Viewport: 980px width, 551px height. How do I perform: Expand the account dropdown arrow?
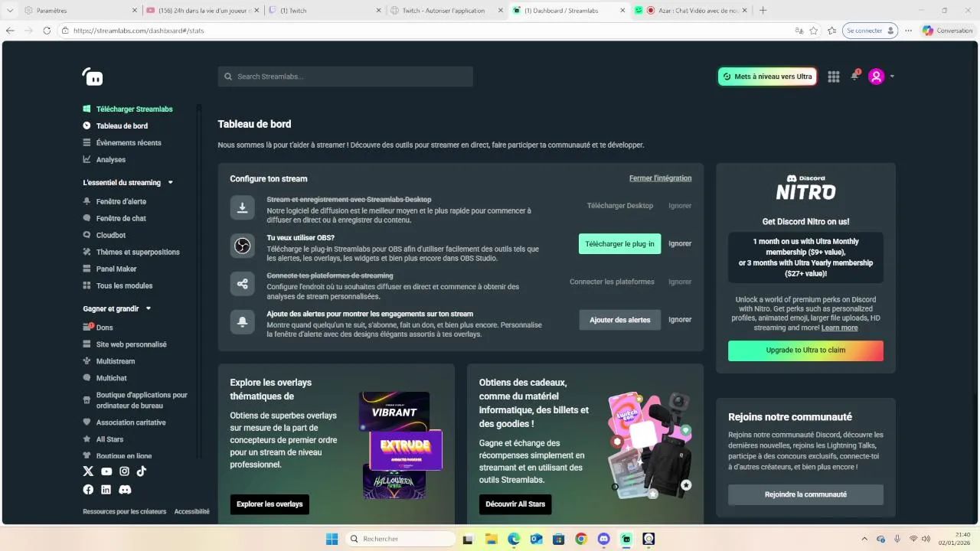click(892, 77)
